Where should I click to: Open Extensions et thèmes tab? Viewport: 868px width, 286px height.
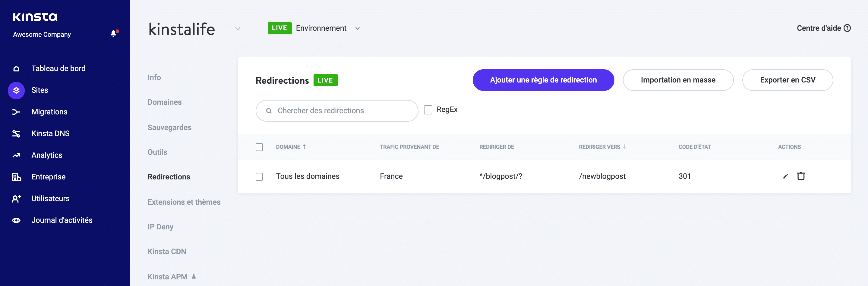pos(184,202)
